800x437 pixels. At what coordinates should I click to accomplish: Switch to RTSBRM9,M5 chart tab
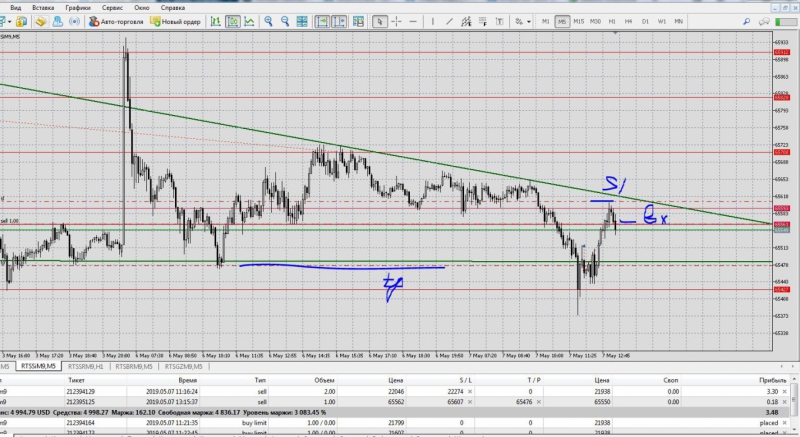pos(134,366)
